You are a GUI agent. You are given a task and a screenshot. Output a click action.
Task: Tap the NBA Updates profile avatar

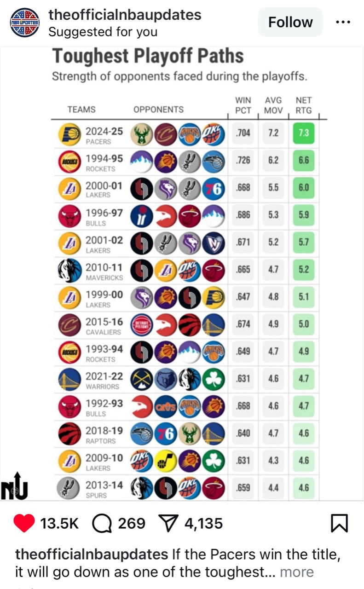(x=25, y=22)
